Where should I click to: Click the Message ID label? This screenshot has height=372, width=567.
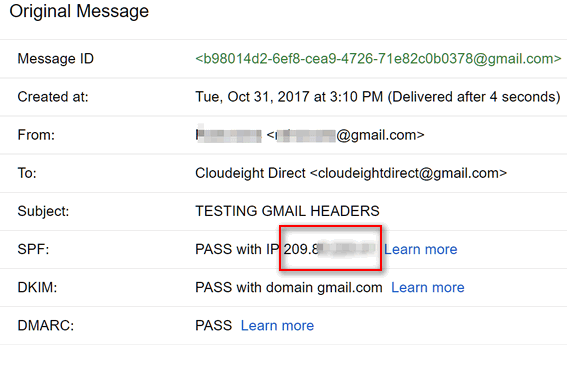pyautogui.click(x=56, y=59)
